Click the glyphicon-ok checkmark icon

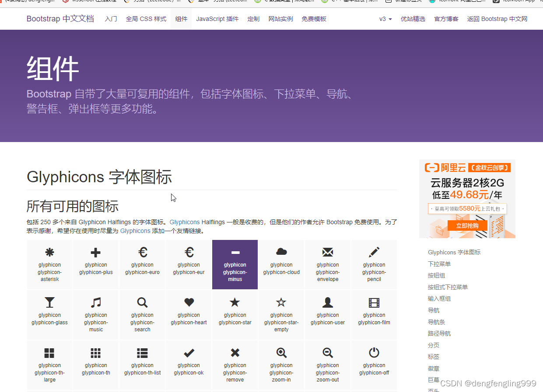tap(189, 353)
